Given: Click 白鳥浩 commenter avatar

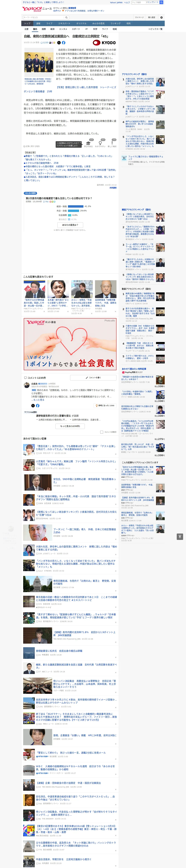Looking at the screenshot, I should 27,385.
